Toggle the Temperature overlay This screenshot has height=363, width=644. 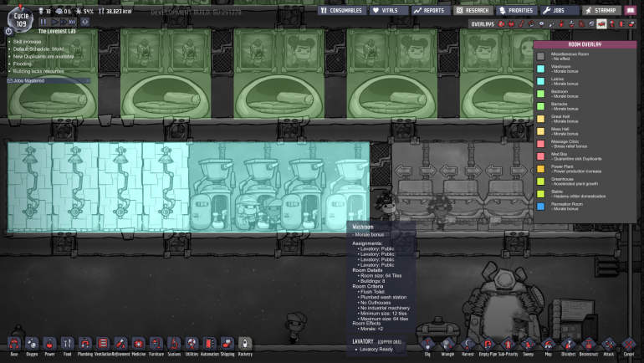[522, 24]
